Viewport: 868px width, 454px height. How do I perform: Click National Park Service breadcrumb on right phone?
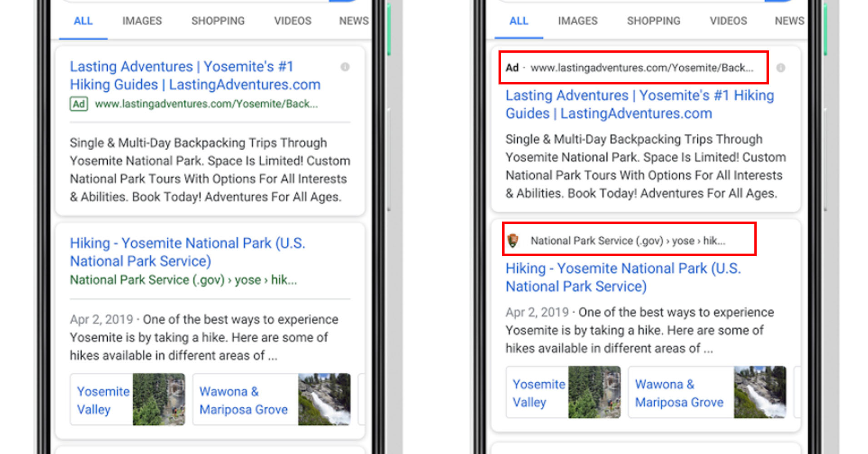[628, 241]
